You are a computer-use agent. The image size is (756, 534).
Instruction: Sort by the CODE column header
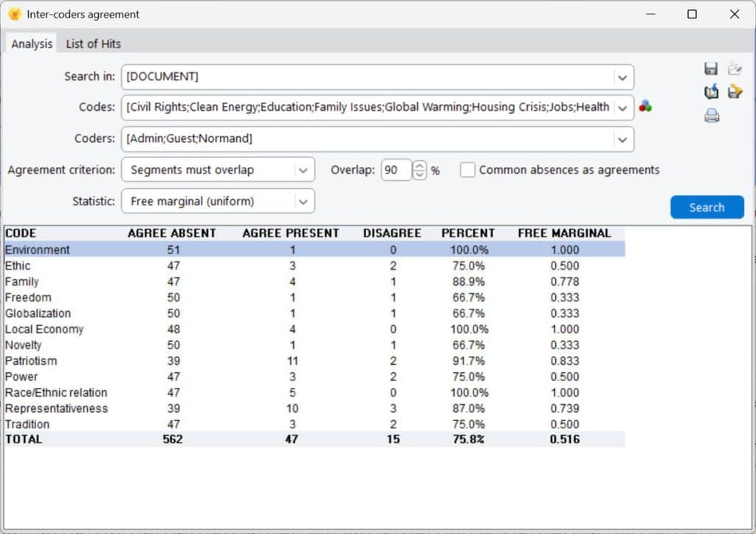tap(21, 233)
